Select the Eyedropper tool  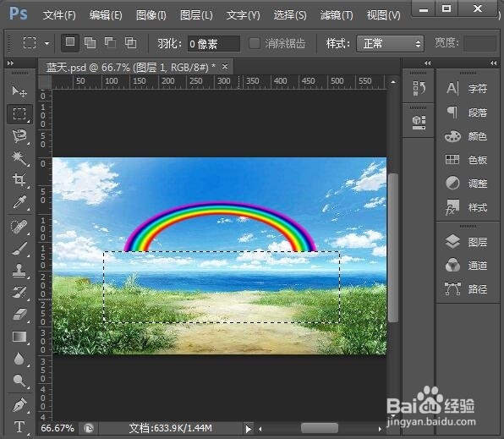point(19,202)
